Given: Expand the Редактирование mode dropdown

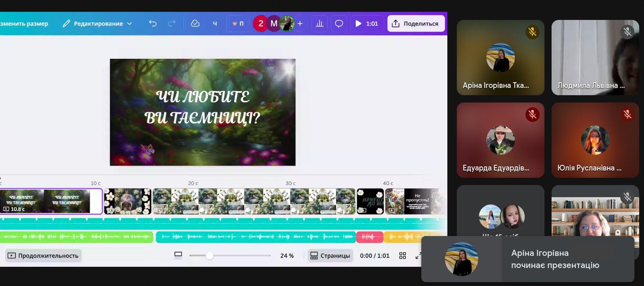Looking at the screenshot, I should (97, 24).
